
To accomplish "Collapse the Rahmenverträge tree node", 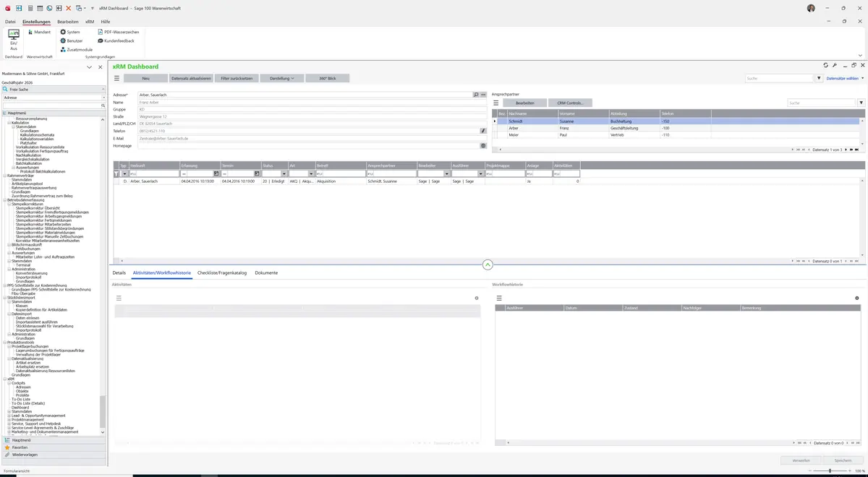I will point(4,176).
